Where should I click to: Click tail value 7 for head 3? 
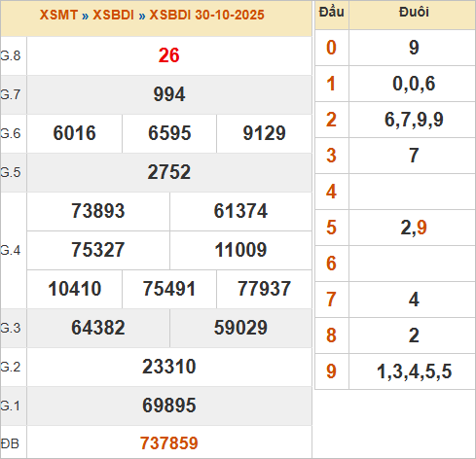(414, 156)
